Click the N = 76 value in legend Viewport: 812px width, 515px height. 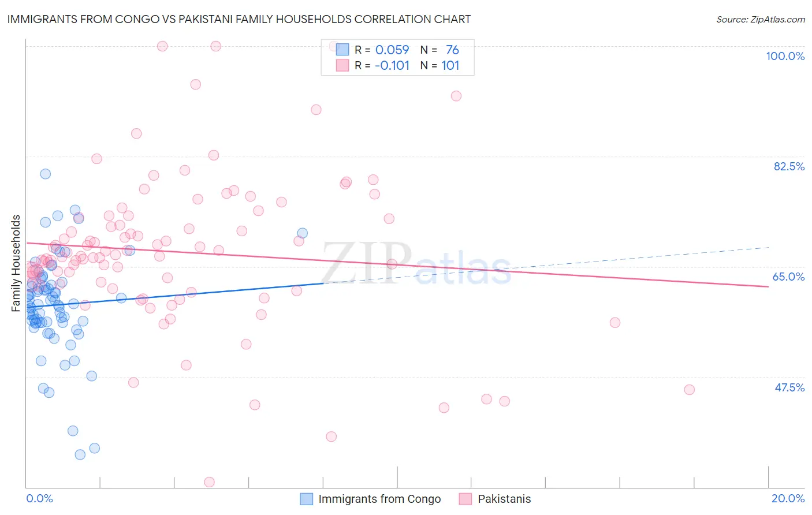[x=439, y=50]
